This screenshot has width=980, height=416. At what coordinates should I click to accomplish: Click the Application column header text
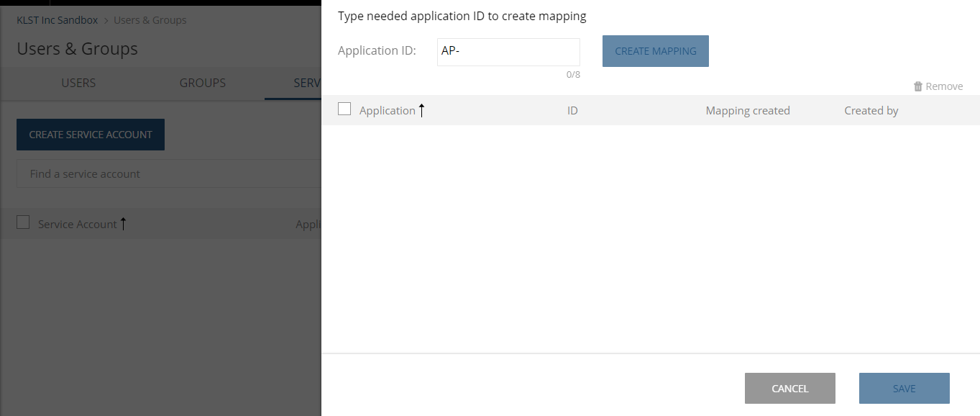pyautogui.click(x=388, y=110)
